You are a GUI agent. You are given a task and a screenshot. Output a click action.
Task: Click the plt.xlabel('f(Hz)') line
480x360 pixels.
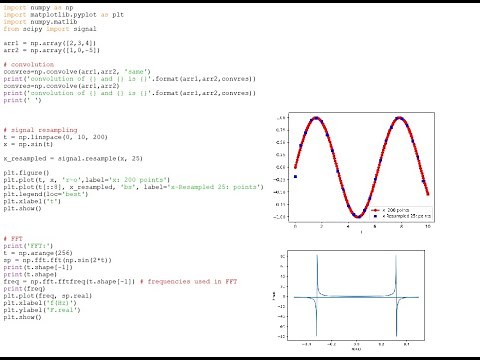[40, 303]
